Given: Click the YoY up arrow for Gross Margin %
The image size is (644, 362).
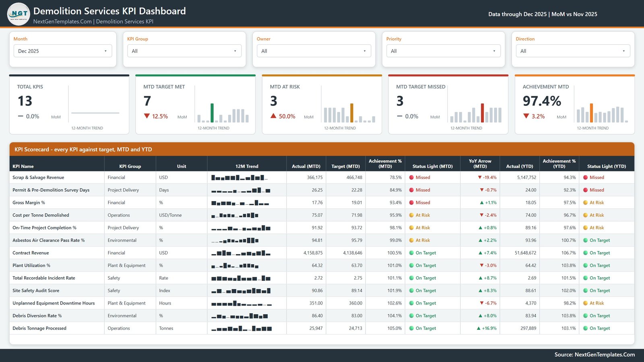Looking at the screenshot, I should coord(482,203).
